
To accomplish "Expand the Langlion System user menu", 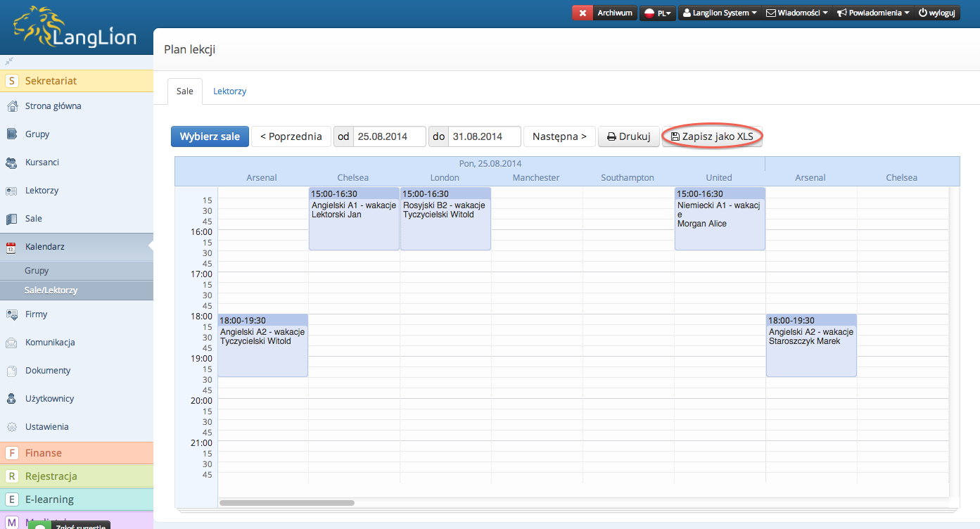I will (x=719, y=13).
